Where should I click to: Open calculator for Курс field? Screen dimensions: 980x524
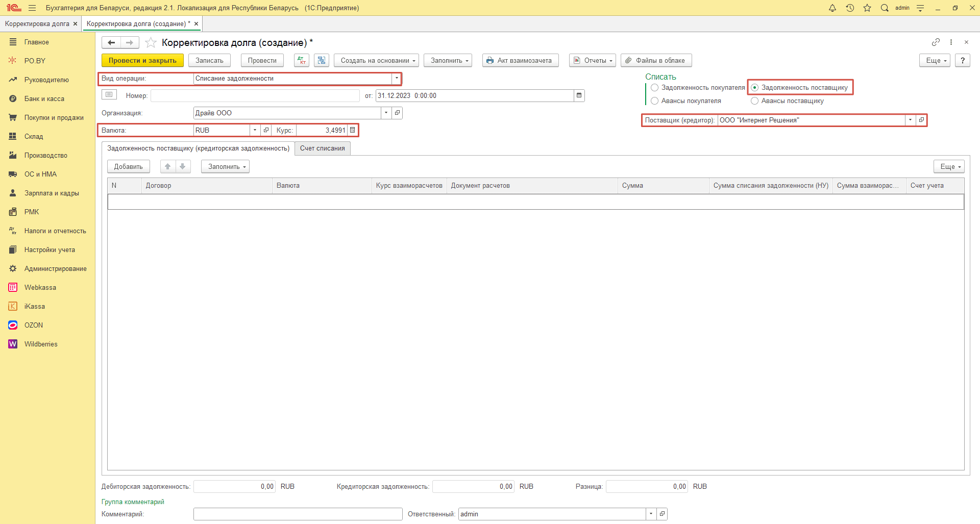point(352,130)
